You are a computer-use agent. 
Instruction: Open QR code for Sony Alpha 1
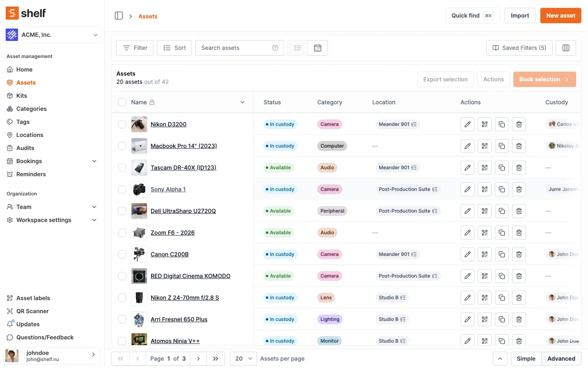click(x=485, y=189)
